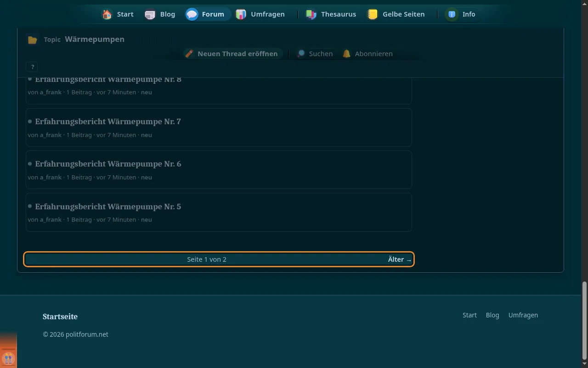The height and width of the screenshot is (368, 588).
Task: Open thread Erfahrungsbericht Wärmepumpe Nr. 6
Action: coord(108,164)
